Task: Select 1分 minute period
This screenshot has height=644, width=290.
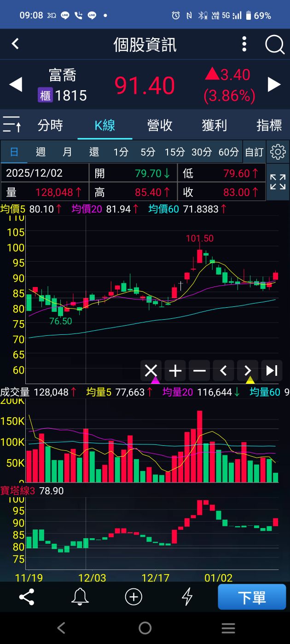Action: (121, 152)
